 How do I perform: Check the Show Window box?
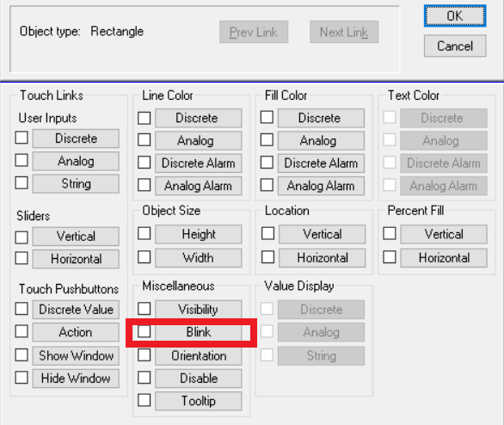click(22, 355)
